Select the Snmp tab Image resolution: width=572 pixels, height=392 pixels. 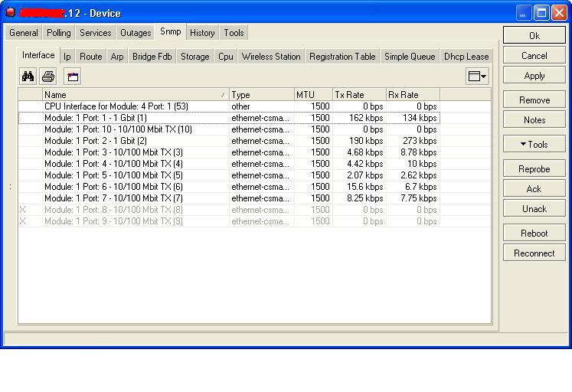point(170,31)
